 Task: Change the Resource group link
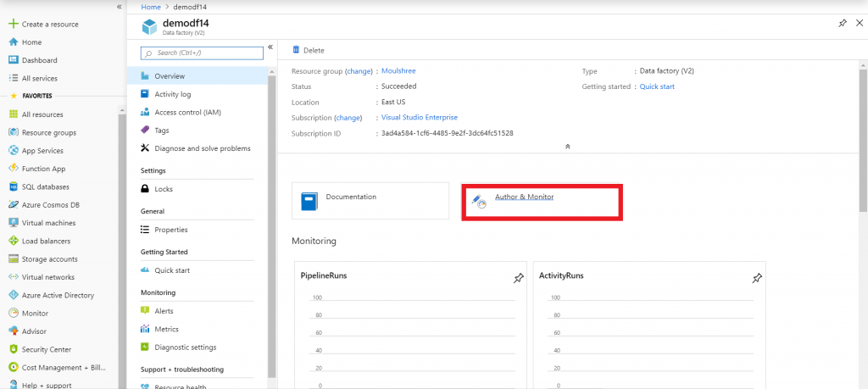(x=357, y=71)
